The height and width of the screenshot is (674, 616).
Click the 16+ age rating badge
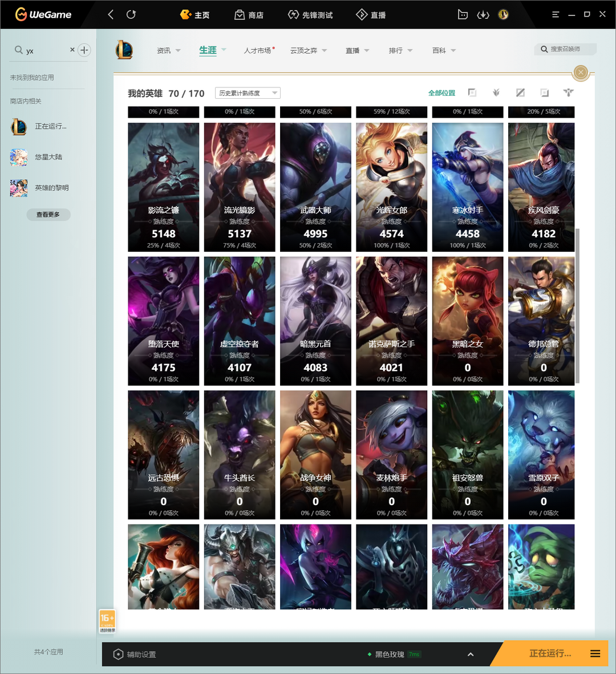click(107, 621)
